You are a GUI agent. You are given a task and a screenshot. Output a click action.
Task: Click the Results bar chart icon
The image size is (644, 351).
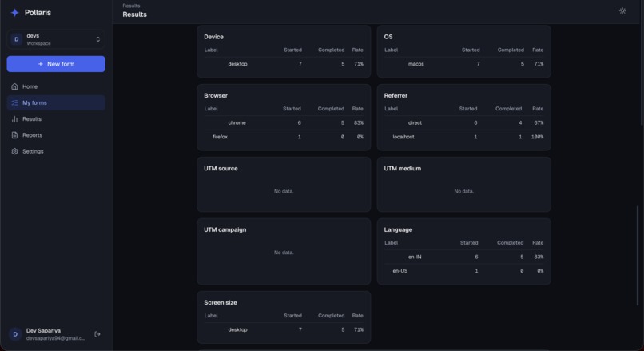click(15, 119)
